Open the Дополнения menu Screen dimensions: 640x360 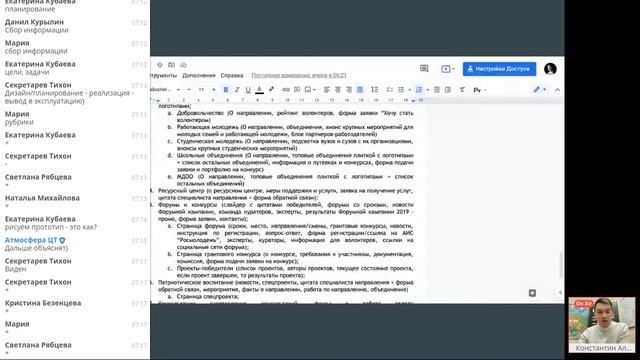tap(199, 76)
